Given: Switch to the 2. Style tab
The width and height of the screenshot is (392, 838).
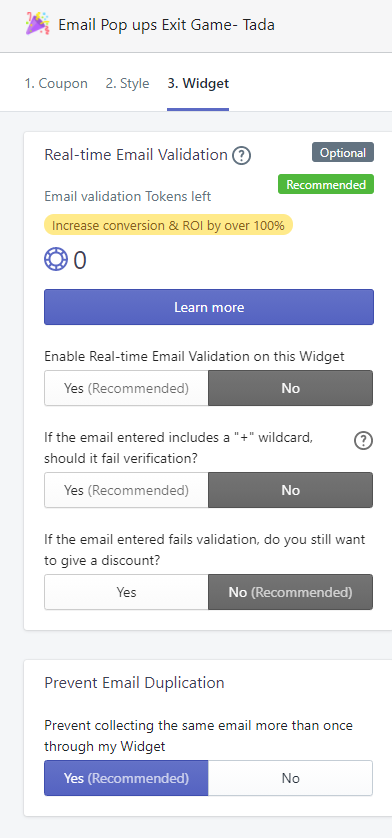Looking at the screenshot, I should point(127,83).
